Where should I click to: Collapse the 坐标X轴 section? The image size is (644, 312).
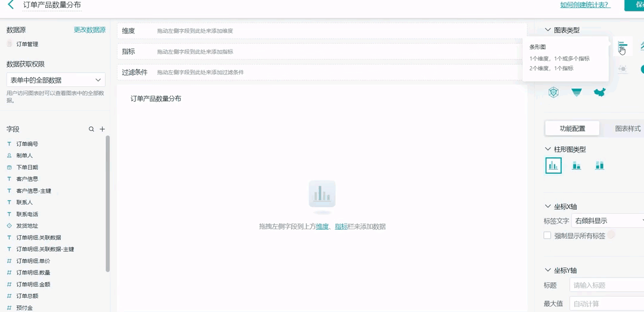[x=548, y=207]
